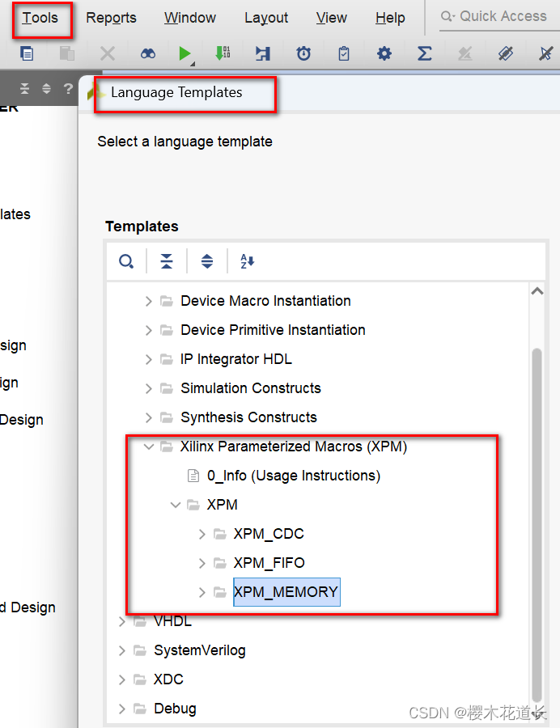560x728 pixels.
Task: Select the XPM_FIFO tree item
Action: pos(269,563)
